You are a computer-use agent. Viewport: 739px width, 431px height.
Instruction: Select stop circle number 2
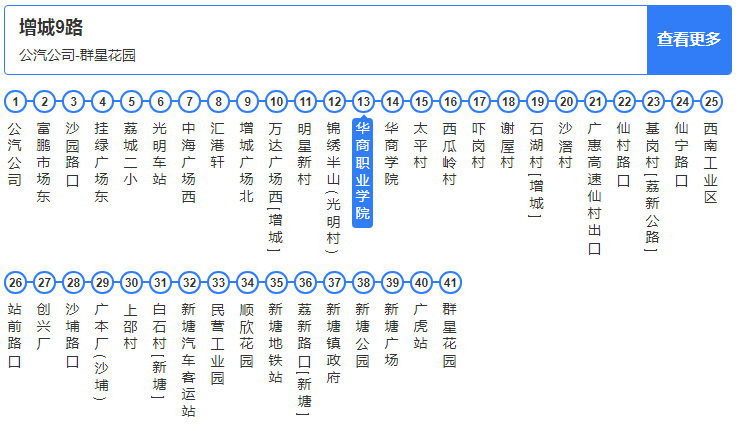44,101
